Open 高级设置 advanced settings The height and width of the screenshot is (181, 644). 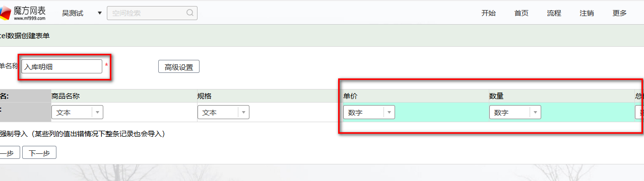(x=179, y=67)
